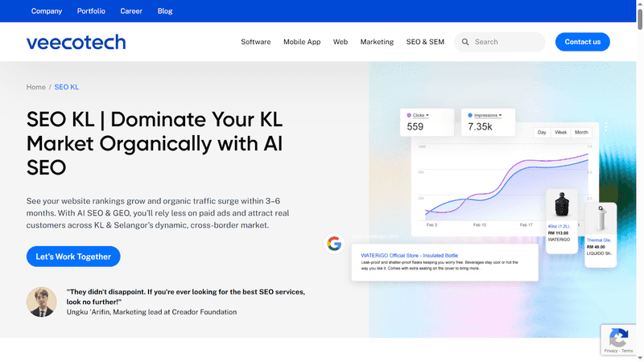Click the Google logo icon
This screenshot has width=644, height=362.
pyautogui.click(x=333, y=244)
